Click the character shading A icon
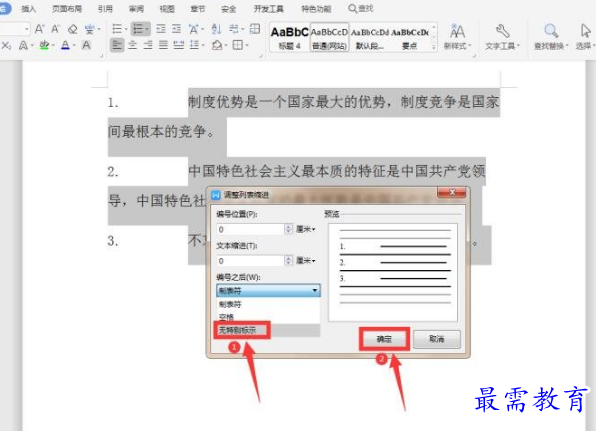The width and height of the screenshot is (596, 431). click(86, 46)
